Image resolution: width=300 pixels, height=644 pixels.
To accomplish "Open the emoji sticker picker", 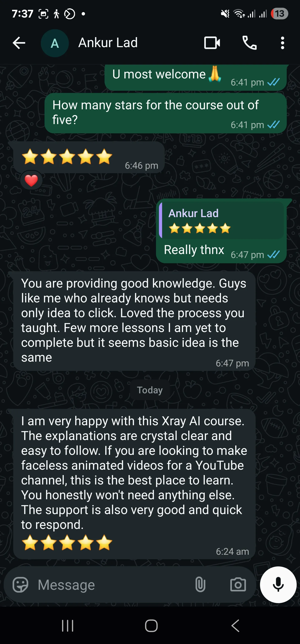I will 20,585.
